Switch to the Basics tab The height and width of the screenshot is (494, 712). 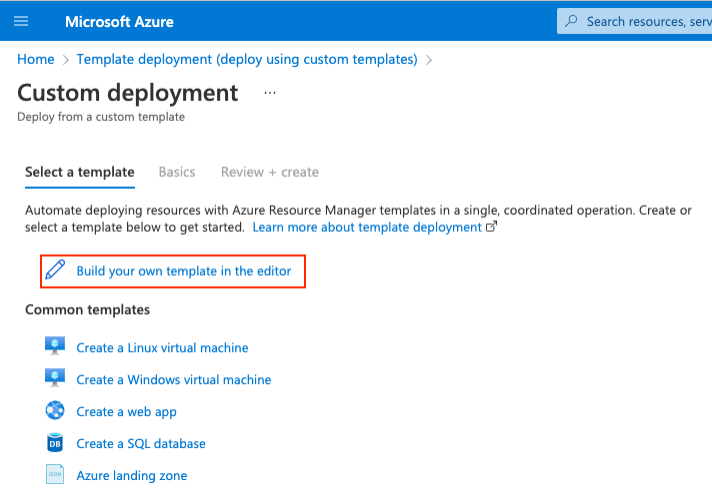point(177,172)
